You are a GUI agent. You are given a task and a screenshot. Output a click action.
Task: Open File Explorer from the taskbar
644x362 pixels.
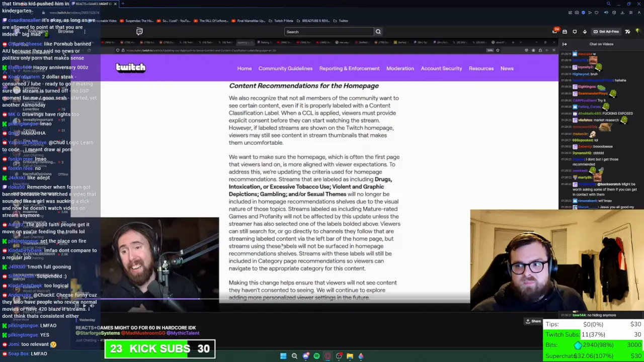click(x=350, y=356)
